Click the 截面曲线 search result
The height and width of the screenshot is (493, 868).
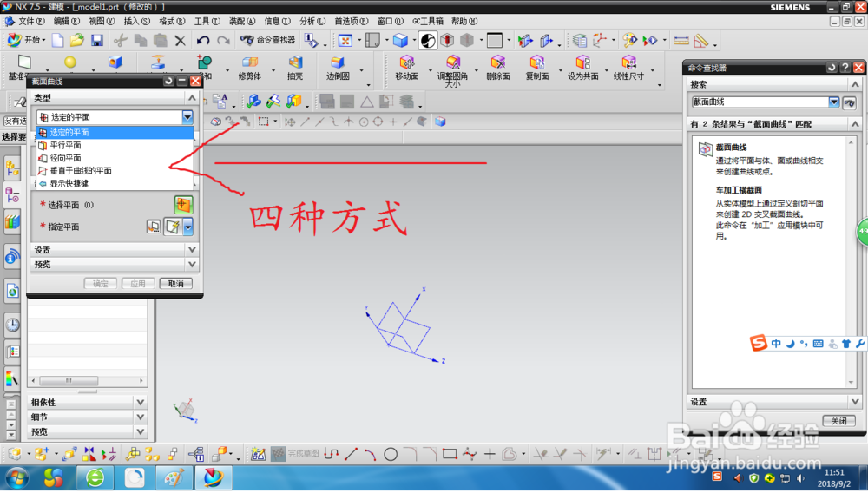pos(731,148)
